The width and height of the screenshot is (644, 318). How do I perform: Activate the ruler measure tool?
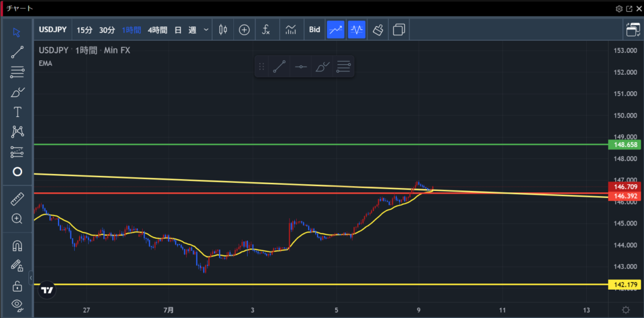pyautogui.click(x=17, y=199)
